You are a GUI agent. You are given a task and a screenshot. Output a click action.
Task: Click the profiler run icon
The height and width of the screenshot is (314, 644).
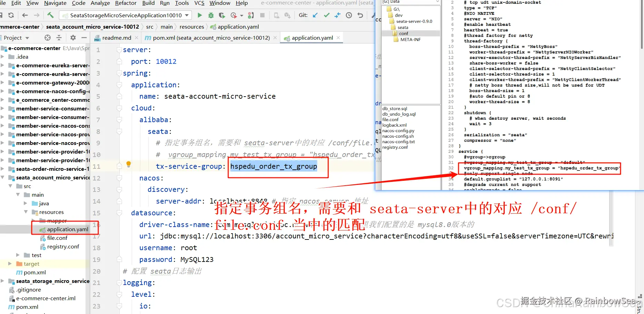click(x=234, y=15)
